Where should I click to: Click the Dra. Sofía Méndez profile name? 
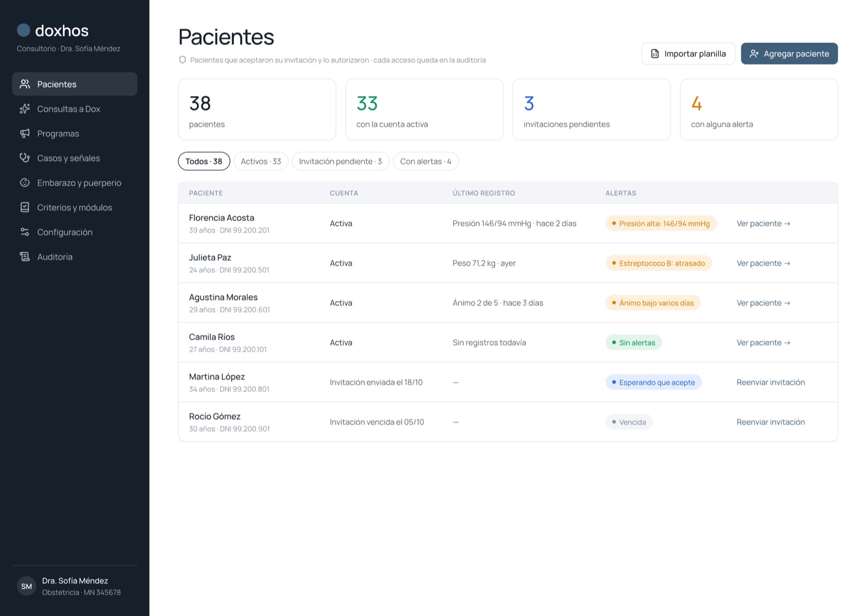[x=75, y=581]
